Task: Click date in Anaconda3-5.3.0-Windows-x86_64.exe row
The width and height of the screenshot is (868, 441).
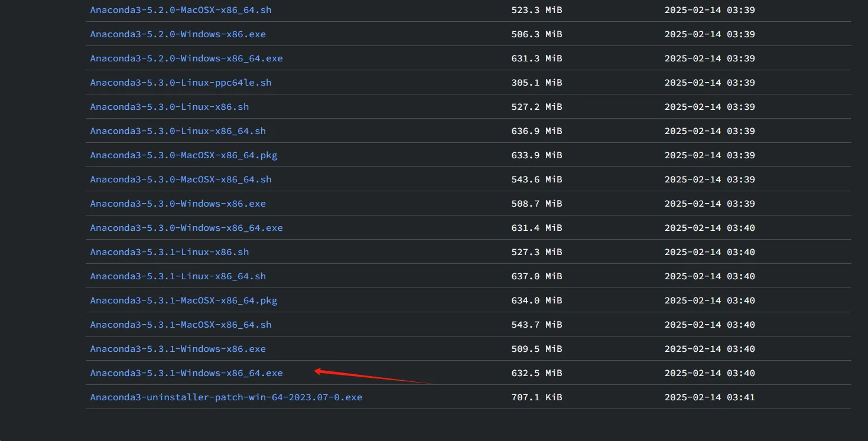Action: tap(710, 228)
